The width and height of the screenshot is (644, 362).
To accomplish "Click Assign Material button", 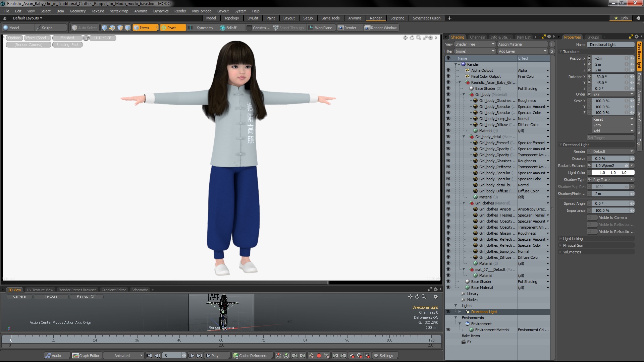I will (x=523, y=44).
